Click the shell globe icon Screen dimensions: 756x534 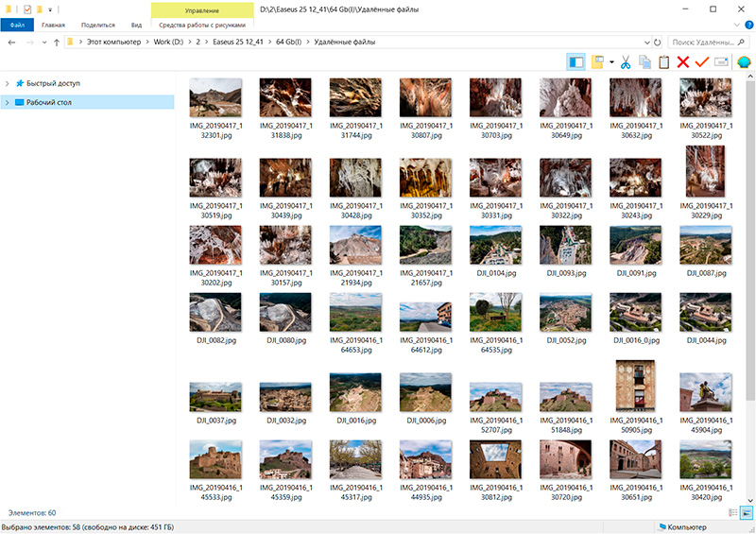pos(743,62)
